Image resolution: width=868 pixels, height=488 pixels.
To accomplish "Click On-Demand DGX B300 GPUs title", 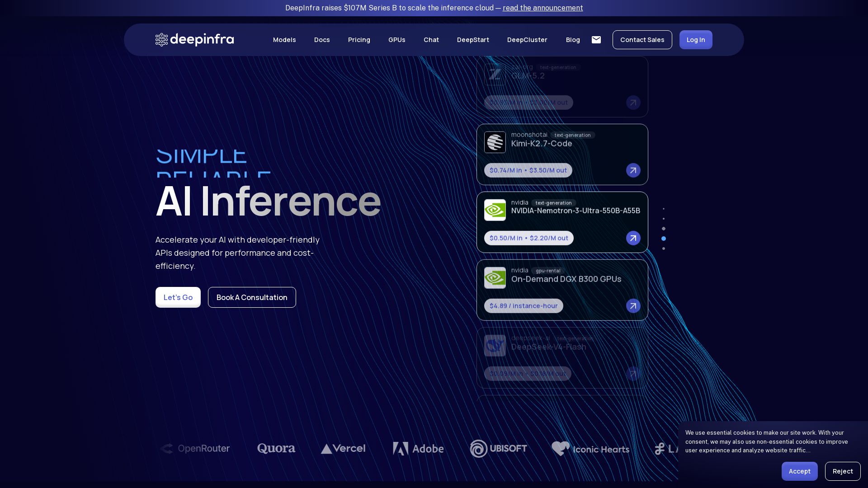I will coord(566,279).
